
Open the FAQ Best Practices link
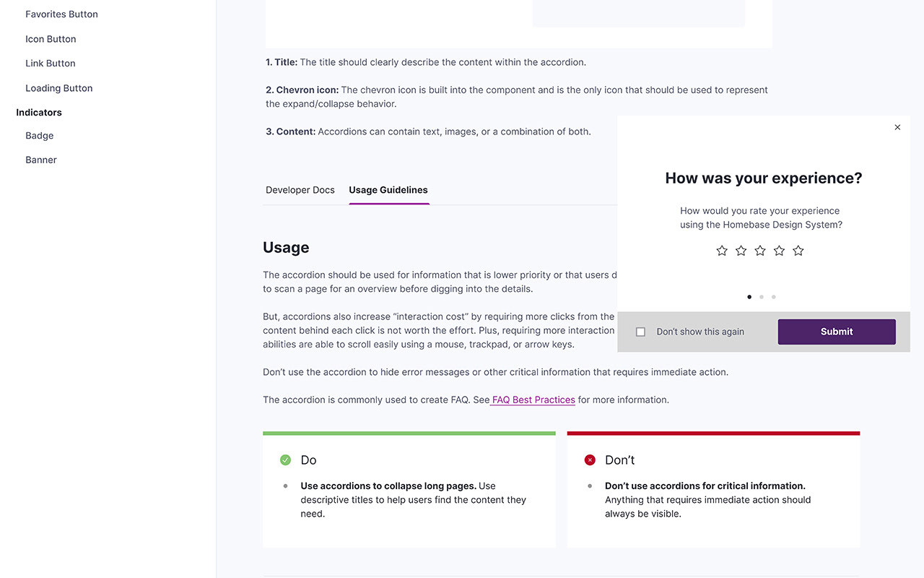pyautogui.click(x=533, y=400)
